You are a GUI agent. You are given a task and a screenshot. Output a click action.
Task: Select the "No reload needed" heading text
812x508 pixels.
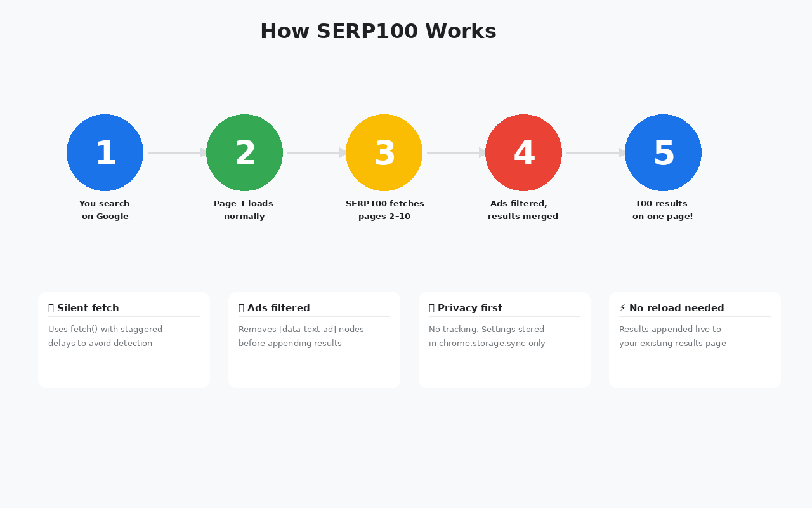[x=677, y=308]
